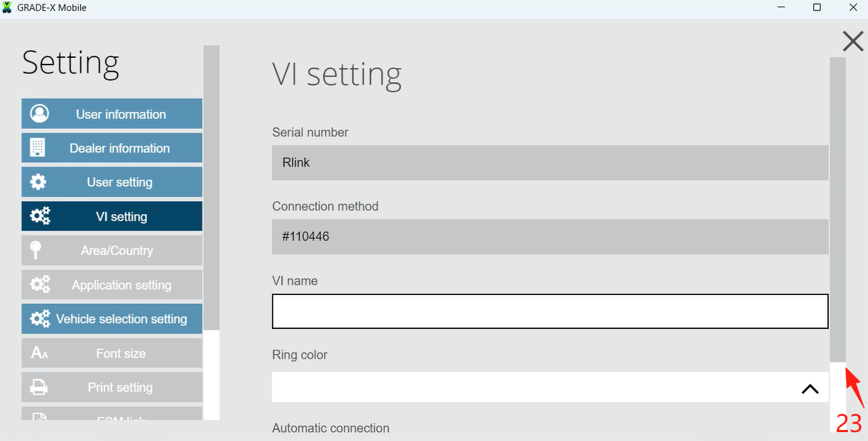This screenshot has height=441, width=868.
Task: Maximize the GRADE-X Mobile window
Action: [817, 7]
